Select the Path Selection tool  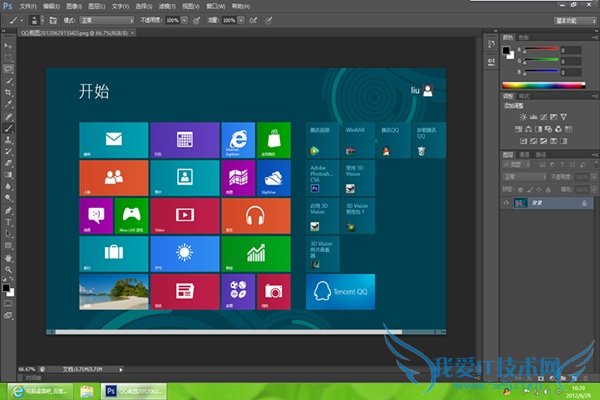[8, 234]
